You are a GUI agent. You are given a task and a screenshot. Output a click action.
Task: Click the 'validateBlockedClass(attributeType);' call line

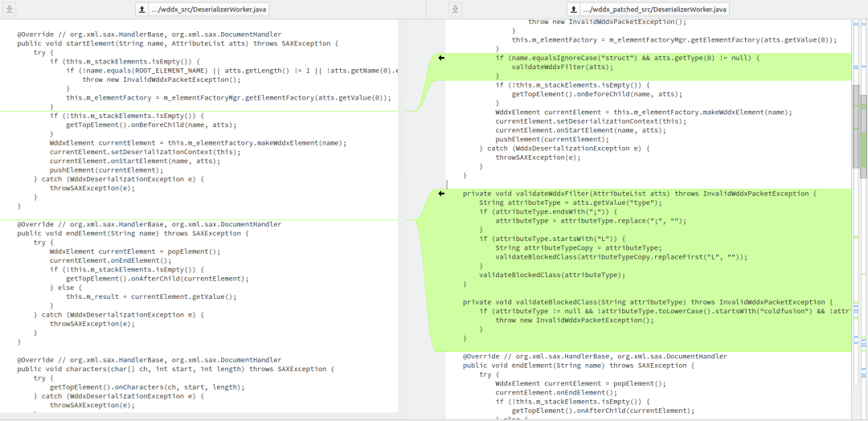pos(552,275)
